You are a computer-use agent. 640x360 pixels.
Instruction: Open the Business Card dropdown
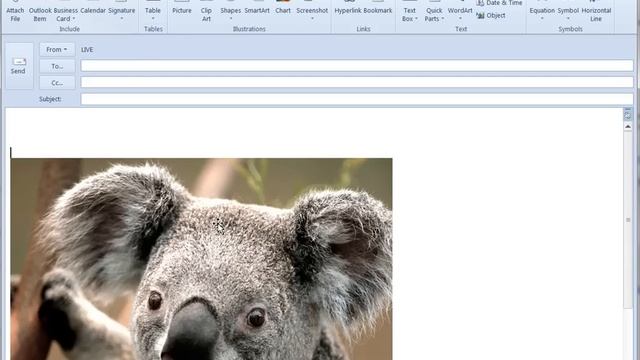pyautogui.click(x=65, y=11)
